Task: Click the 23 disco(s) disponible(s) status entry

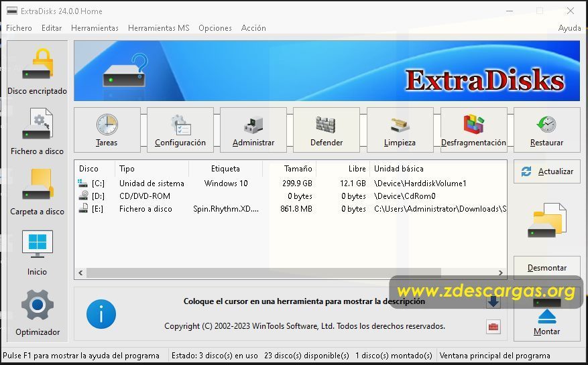Action: [306, 355]
